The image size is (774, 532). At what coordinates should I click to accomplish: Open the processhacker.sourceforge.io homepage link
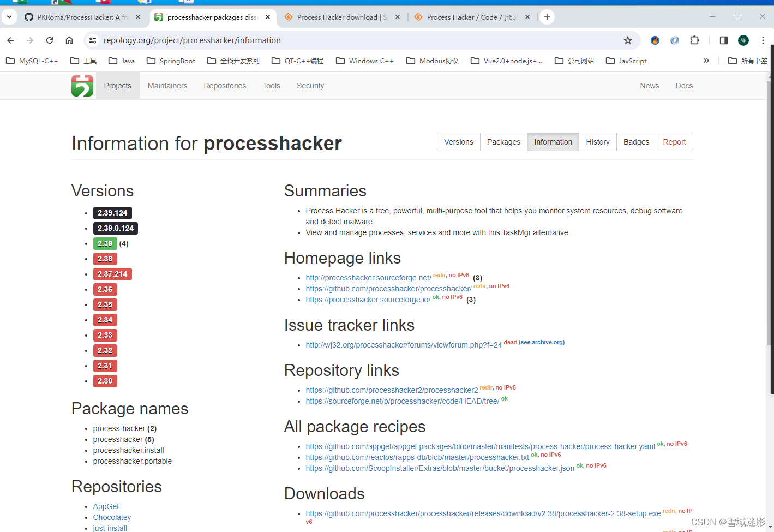368,300
